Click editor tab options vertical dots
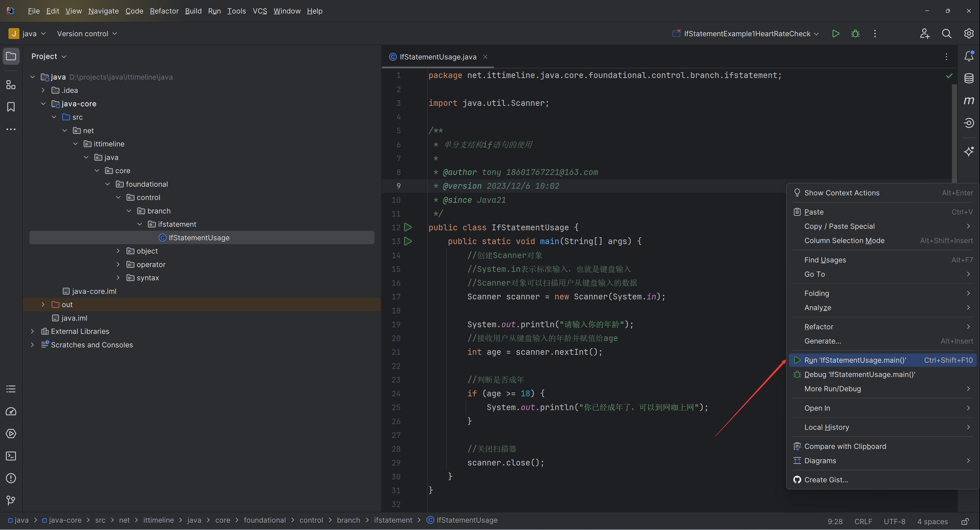The width and height of the screenshot is (980, 530). tap(946, 57)
